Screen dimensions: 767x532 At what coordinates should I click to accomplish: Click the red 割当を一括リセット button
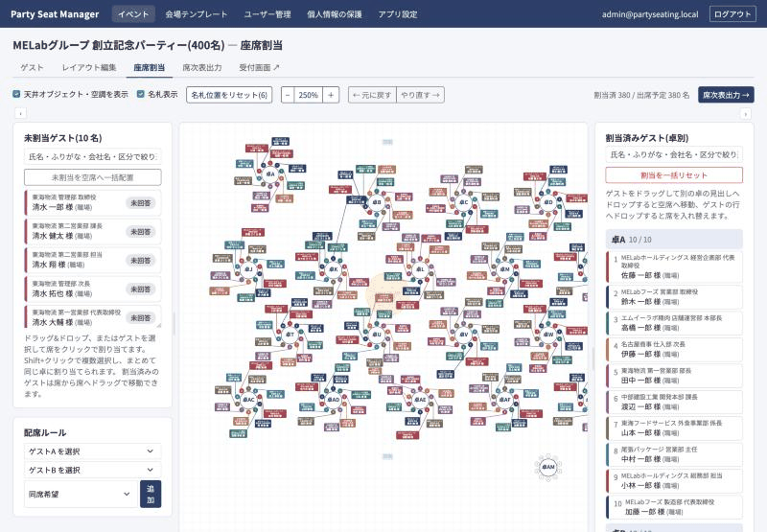tap(674, 175)
